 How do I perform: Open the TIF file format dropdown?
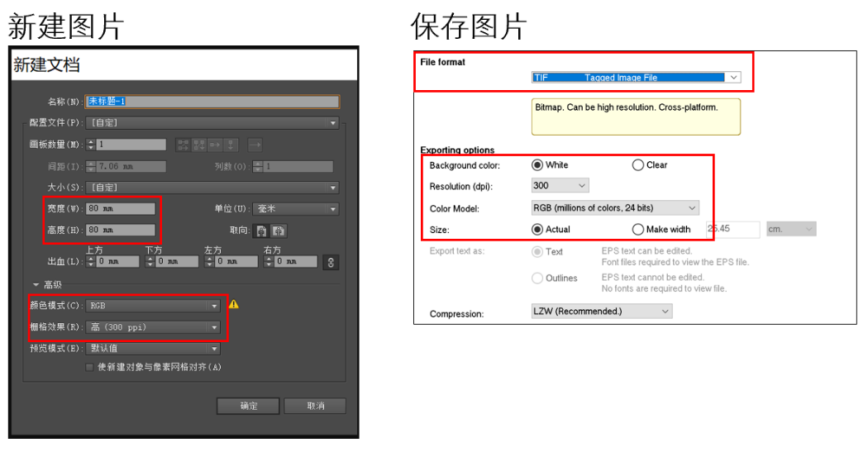(x=732, y=78)
